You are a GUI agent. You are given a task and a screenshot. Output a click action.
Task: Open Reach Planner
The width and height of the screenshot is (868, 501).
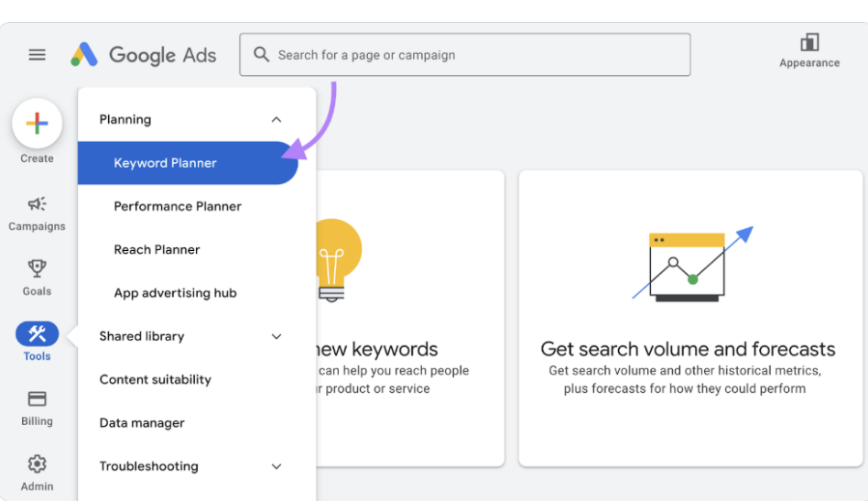[157, 249]
